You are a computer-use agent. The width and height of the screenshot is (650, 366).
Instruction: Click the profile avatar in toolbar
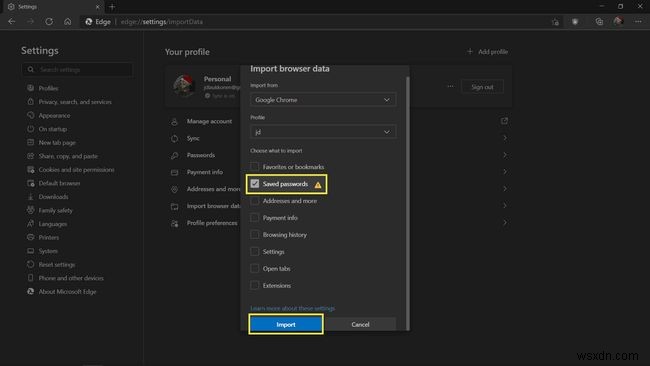(618, 22)
